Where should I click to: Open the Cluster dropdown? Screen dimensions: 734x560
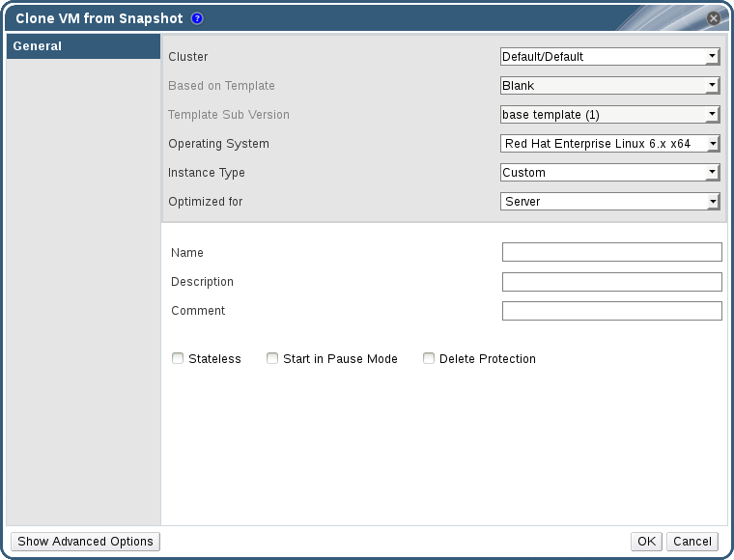[610, 57]
